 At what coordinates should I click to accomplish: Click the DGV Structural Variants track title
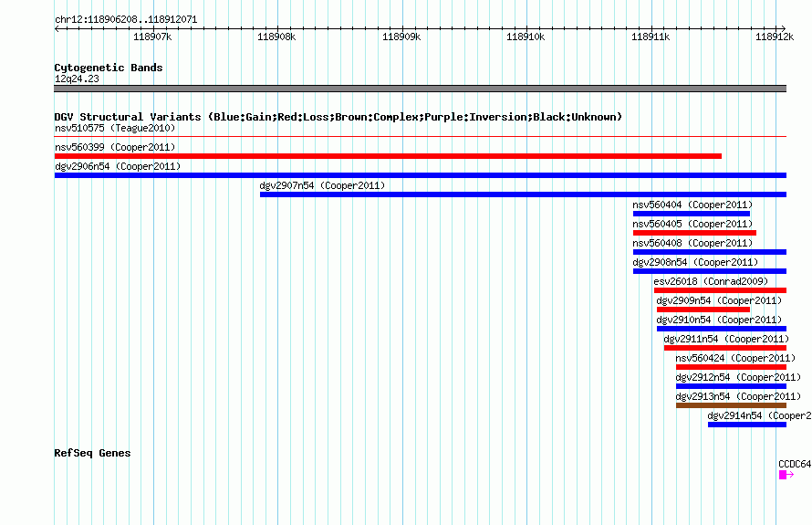[338, 117]
